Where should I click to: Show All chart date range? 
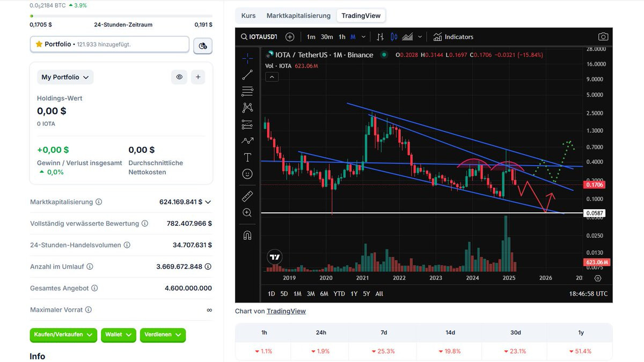tap(379, 293)
